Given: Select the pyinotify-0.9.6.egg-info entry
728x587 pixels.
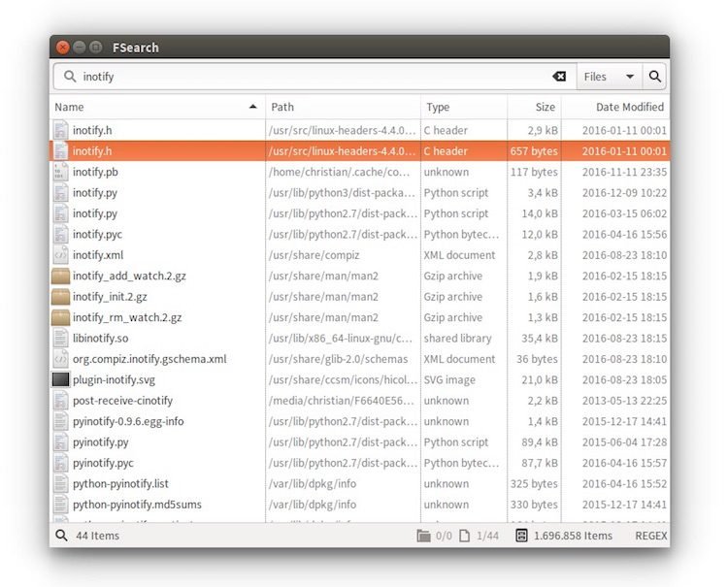Looking at the screenshot, I should point(128,421).
